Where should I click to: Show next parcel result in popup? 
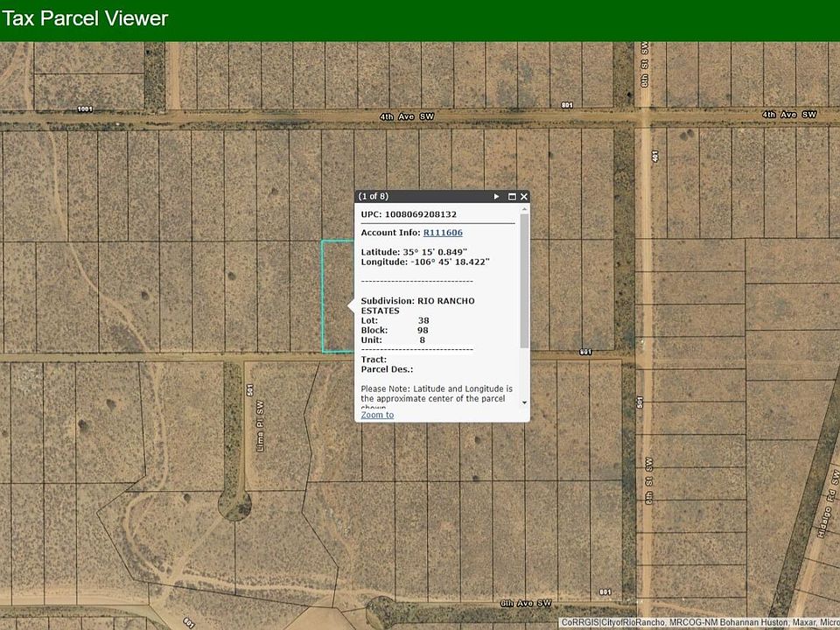tap(497, 197)
